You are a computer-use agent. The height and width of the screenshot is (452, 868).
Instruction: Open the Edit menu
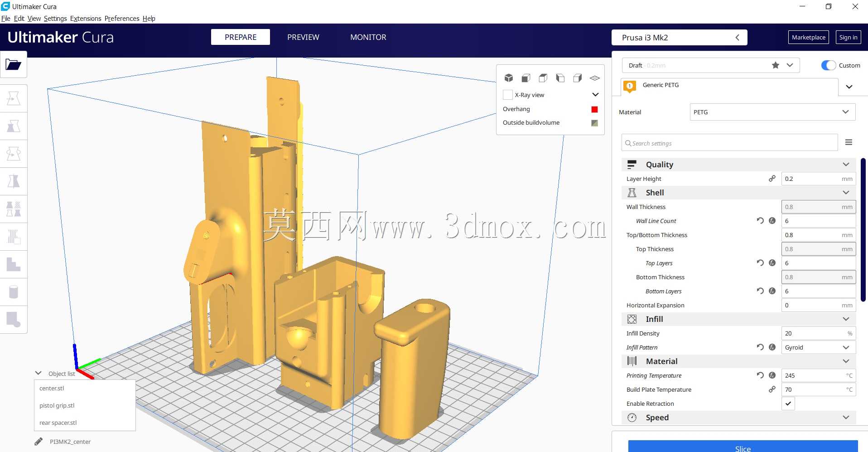19,19
